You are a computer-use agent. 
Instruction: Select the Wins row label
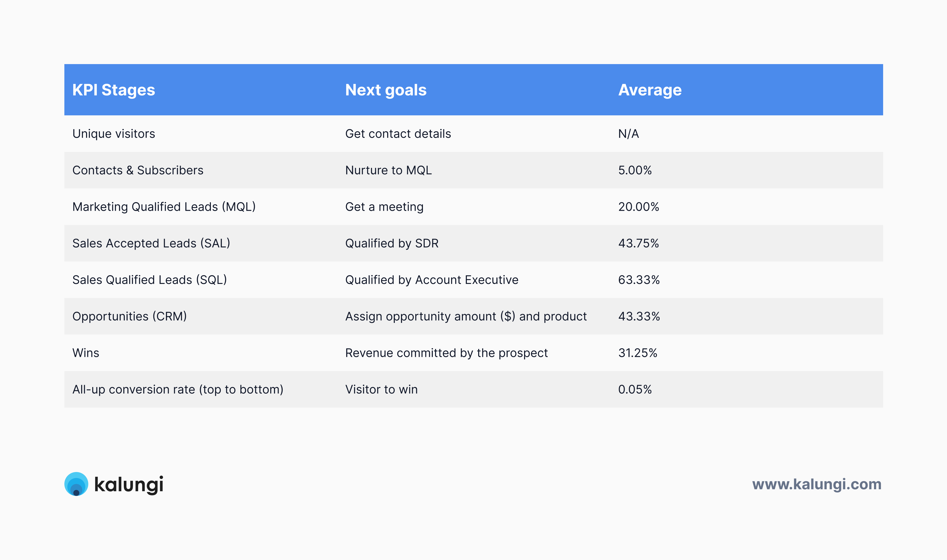click(x=86, y=353)
